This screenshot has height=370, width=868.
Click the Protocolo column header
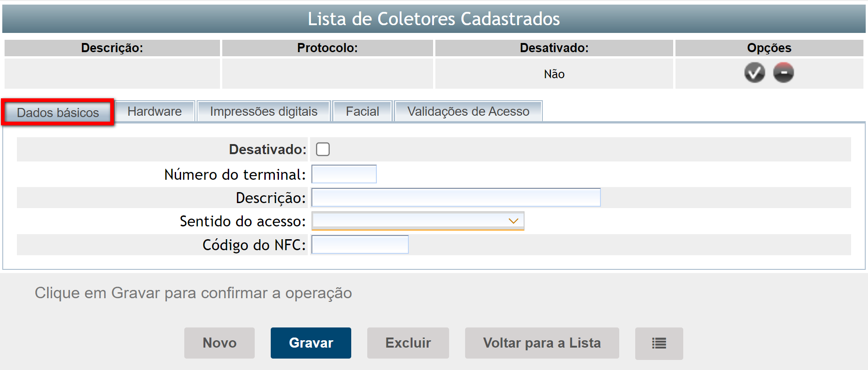point(327,48)
